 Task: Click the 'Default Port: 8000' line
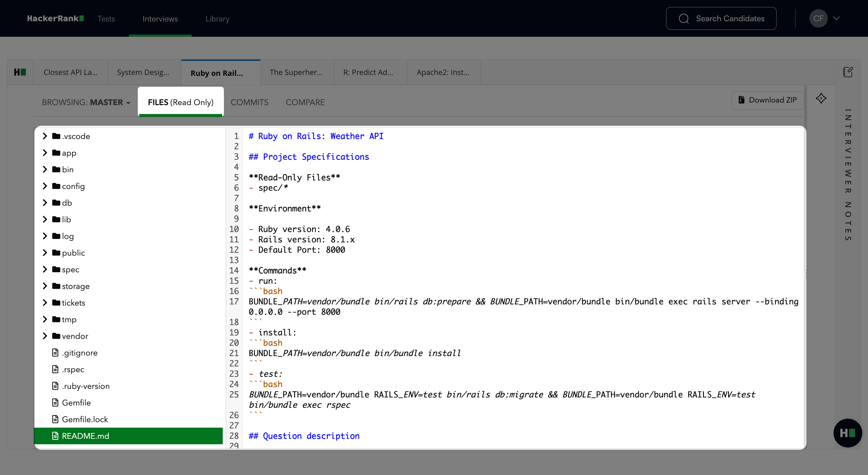pos(297,250)
